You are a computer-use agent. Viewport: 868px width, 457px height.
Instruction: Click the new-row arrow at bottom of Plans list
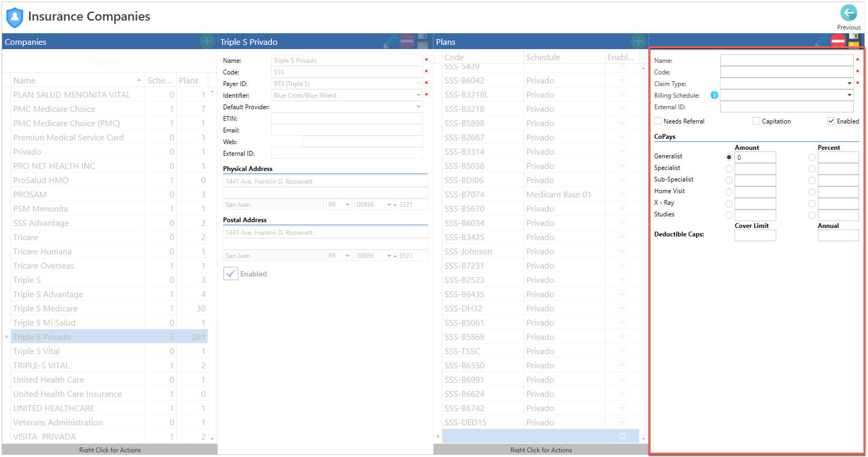point(438,436)
